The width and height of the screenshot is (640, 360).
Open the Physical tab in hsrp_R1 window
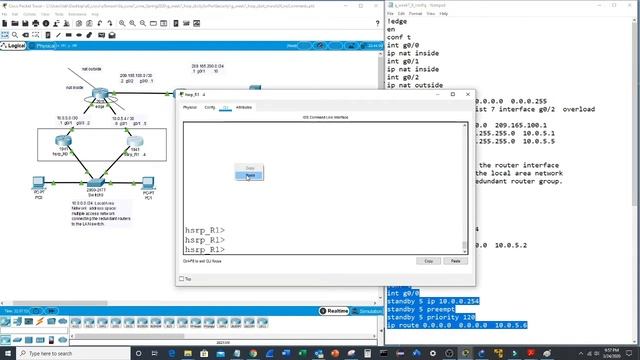click(189, 107)
